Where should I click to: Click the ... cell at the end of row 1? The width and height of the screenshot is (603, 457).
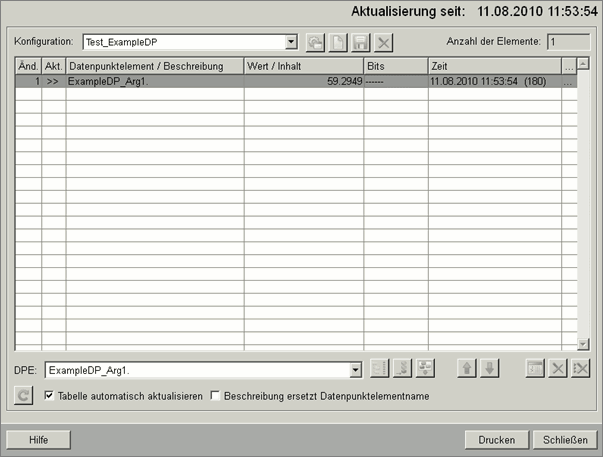point(569,81)
